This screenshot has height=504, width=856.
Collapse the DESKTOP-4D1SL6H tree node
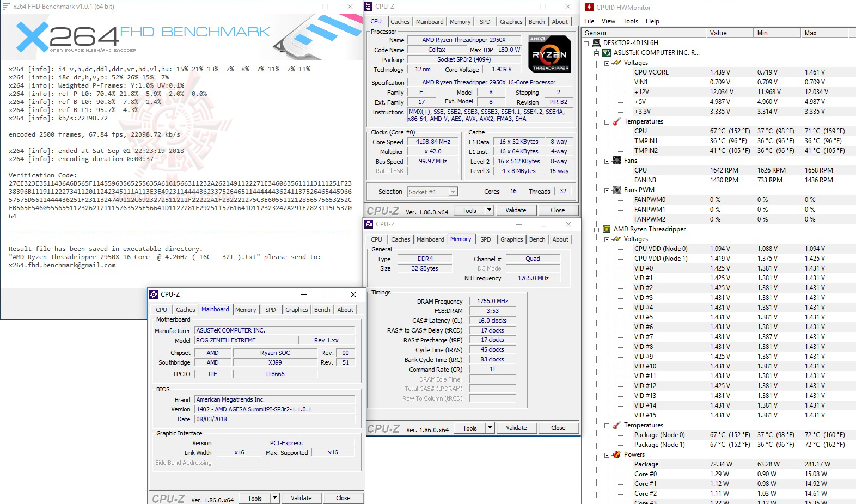click(x=586, y=44)
